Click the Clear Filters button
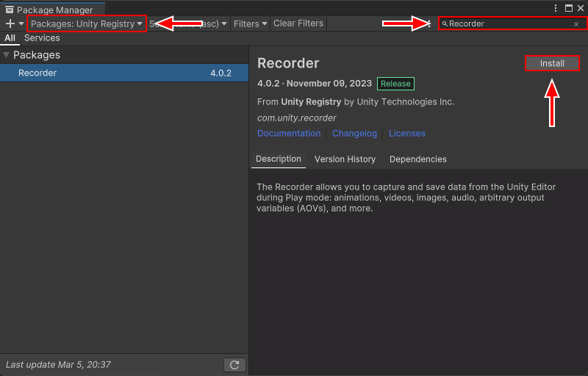 (298, 23)
